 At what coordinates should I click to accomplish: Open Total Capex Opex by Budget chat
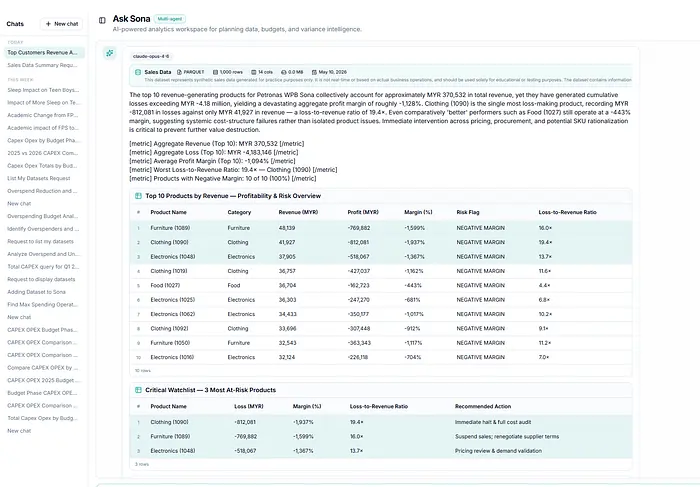pos(44,418)
